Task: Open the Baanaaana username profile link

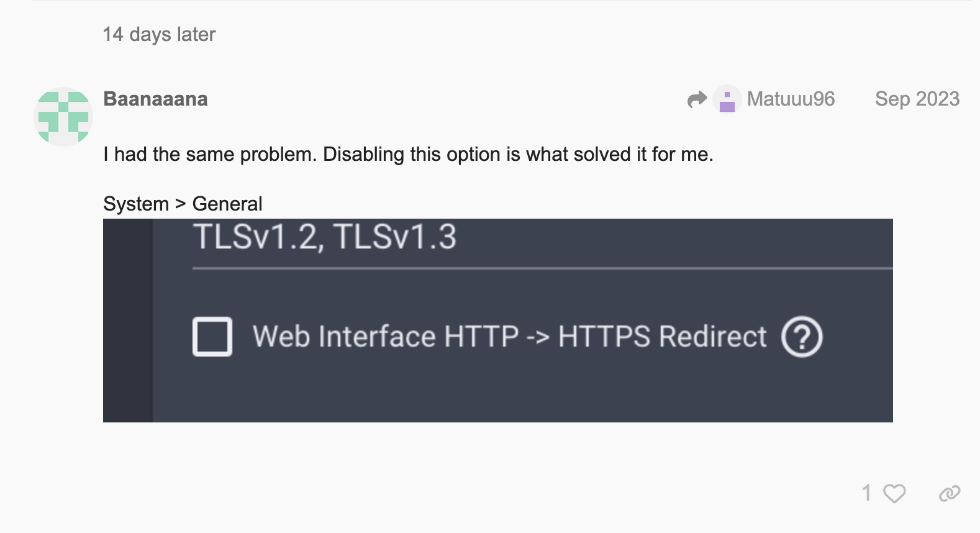Action: coord(155,99)
